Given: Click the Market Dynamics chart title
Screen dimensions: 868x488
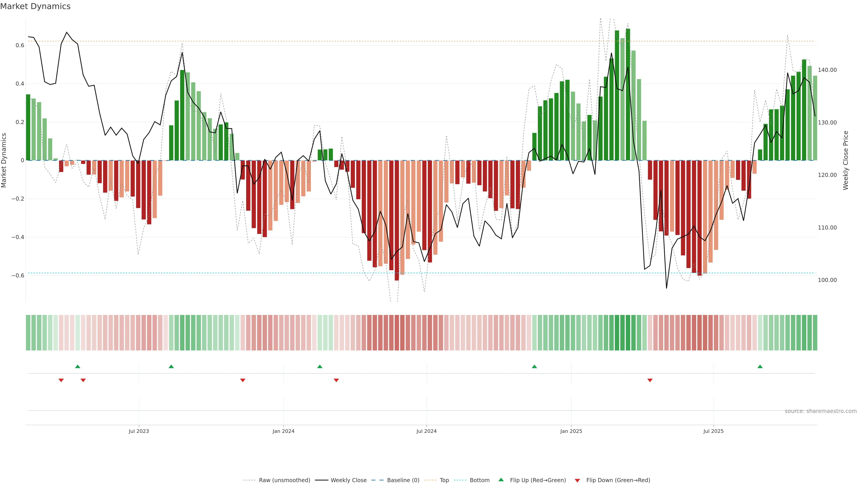Looking at the screenshot, I should (35, 6).
